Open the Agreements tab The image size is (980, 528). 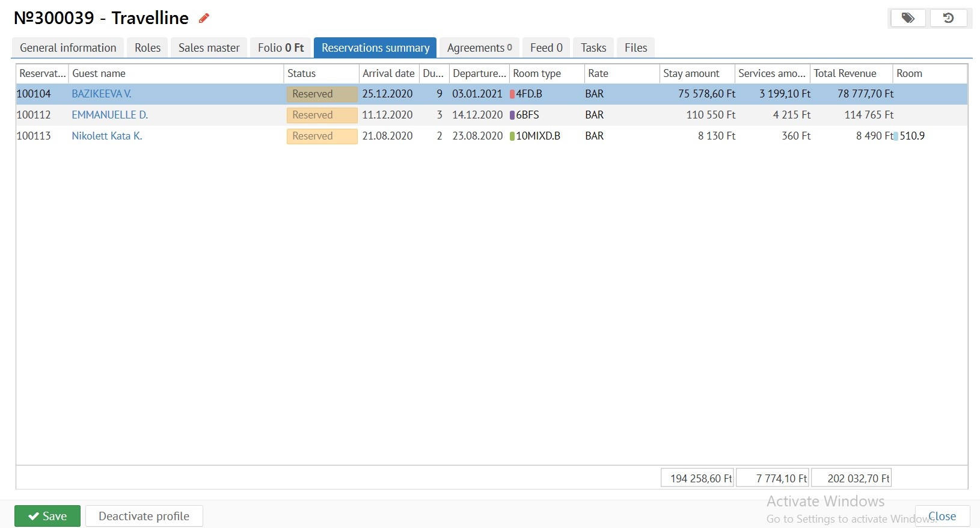click(479, 48)
